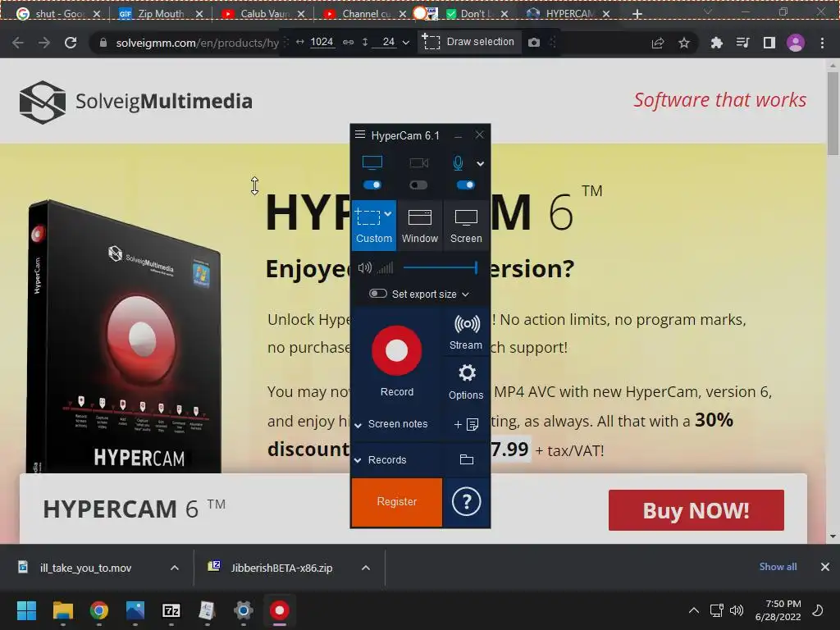Share this page icon
The height and width of the screenshot is (630, 840).
[658, 43]
